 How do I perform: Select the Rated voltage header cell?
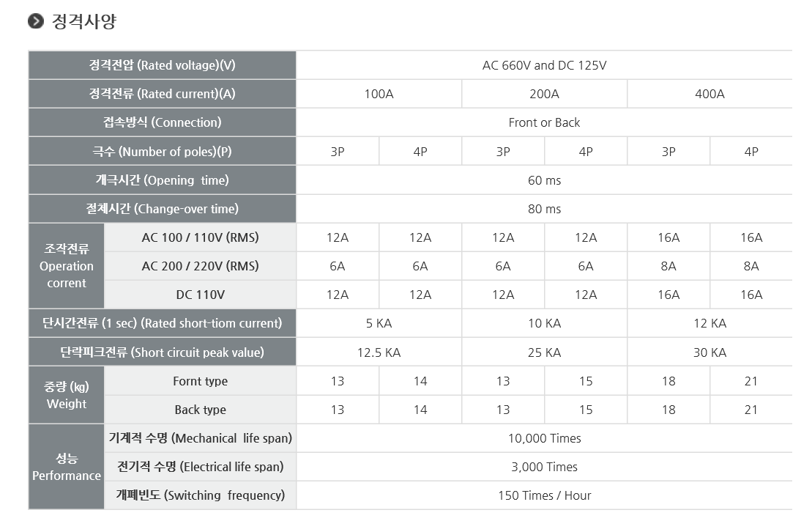coord(162,65)
